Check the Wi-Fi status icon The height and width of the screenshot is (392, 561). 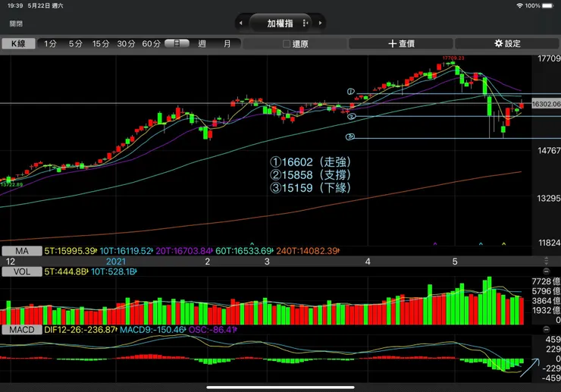tap(520, 6)
